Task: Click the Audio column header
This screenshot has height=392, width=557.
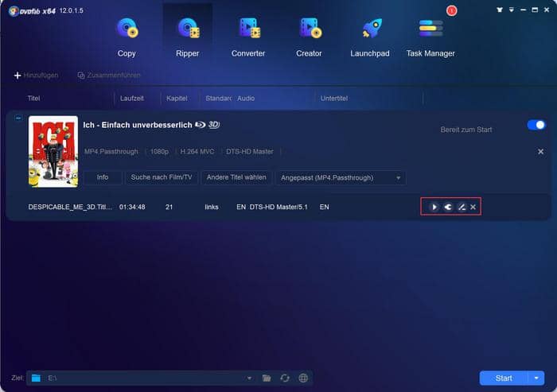Action: [246, 99]
